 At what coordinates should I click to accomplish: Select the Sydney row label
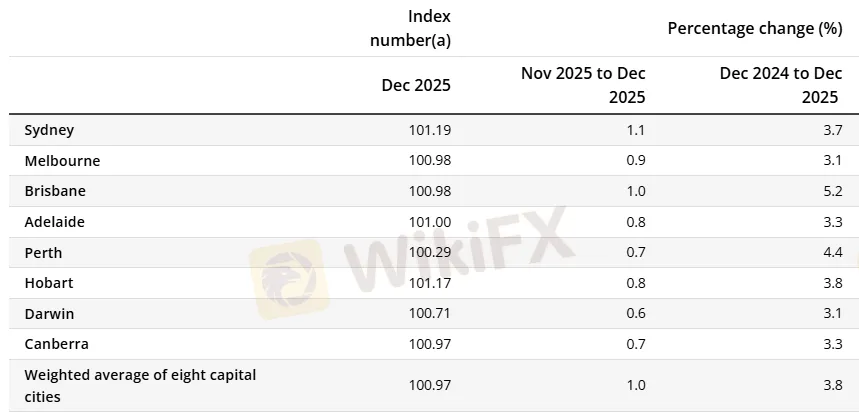49,130
